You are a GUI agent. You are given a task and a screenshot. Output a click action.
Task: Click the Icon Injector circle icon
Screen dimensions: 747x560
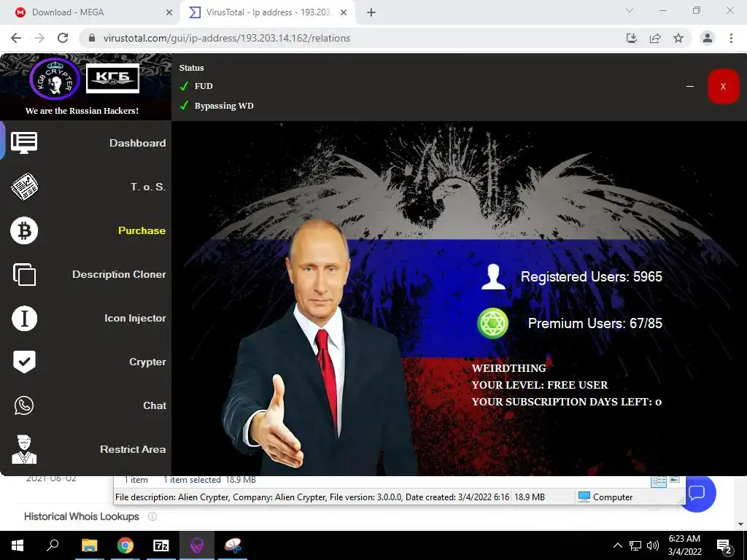24,318
